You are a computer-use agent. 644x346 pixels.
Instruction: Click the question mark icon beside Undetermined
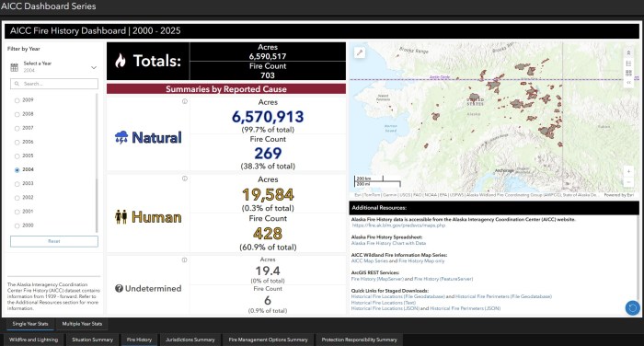click(x=119, y=288)
